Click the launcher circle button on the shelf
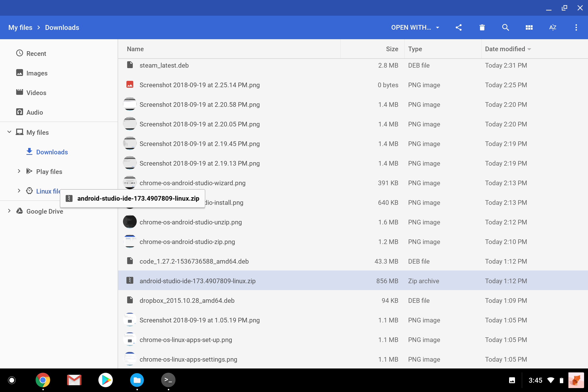 12,380
